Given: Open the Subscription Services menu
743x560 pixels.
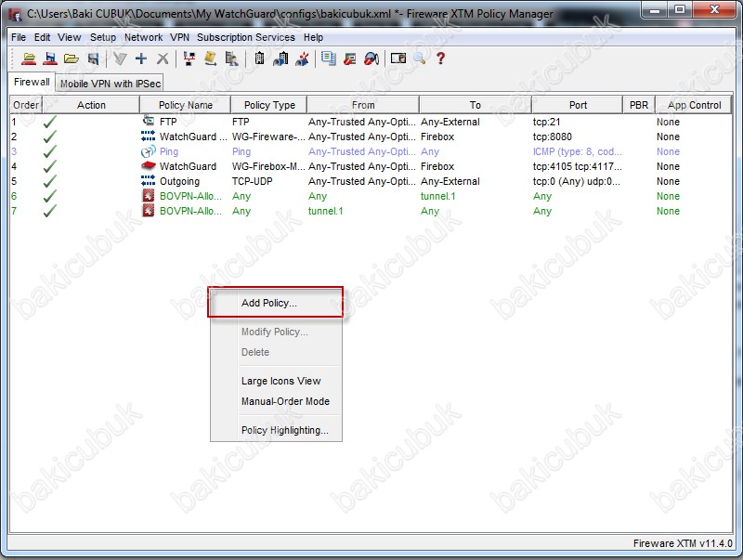Looking at the screenshot, I should [246, 37].
